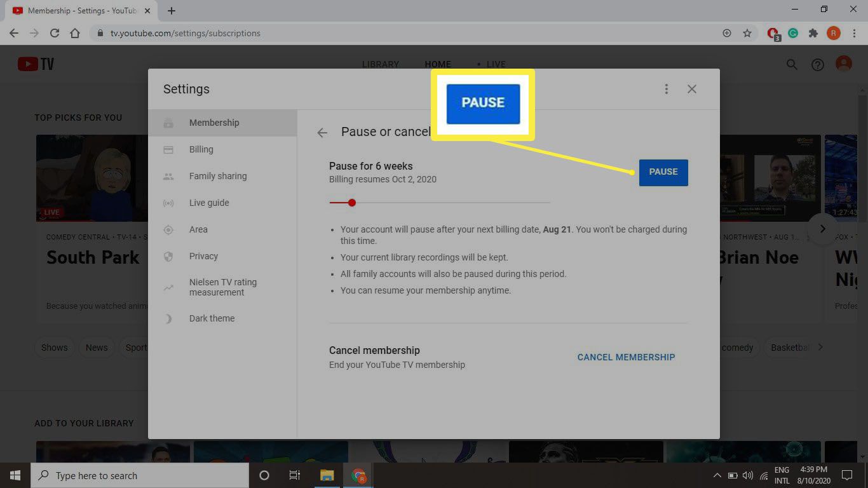Click the Billing card icon

tap(168, 149)
